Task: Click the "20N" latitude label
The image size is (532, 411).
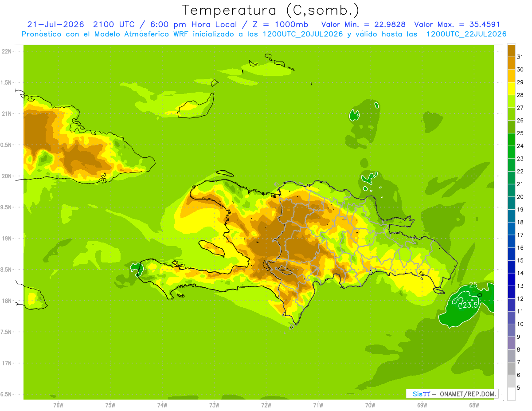Action: pos(6,176)
